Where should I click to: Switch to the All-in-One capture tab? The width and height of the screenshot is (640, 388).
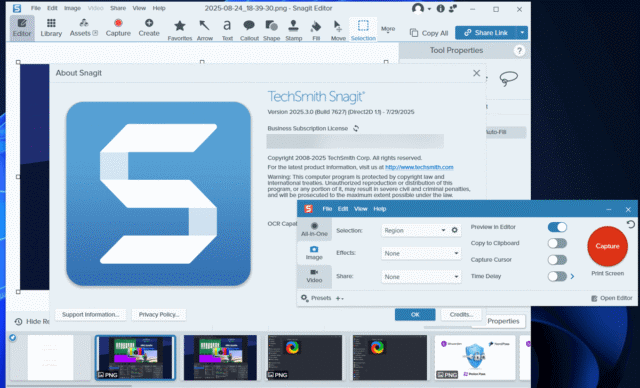coord(314,229)
